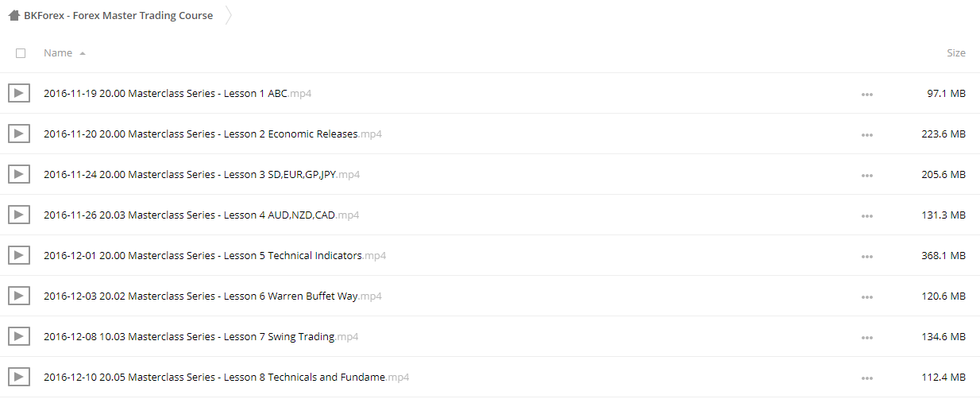This screenshot has width=980, height=399.
Task: Open the more options dots for Lesson 8
Action: click(x=866, y=378)
